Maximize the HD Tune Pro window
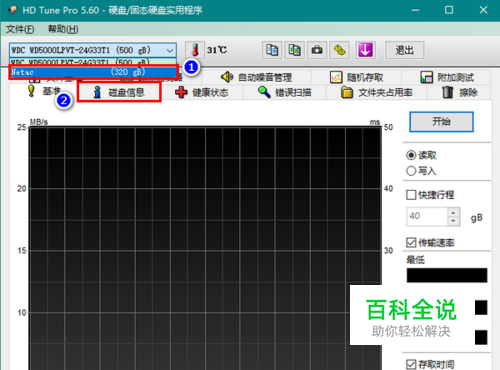This screenshot has height=370, width=500. pos(449,10)
